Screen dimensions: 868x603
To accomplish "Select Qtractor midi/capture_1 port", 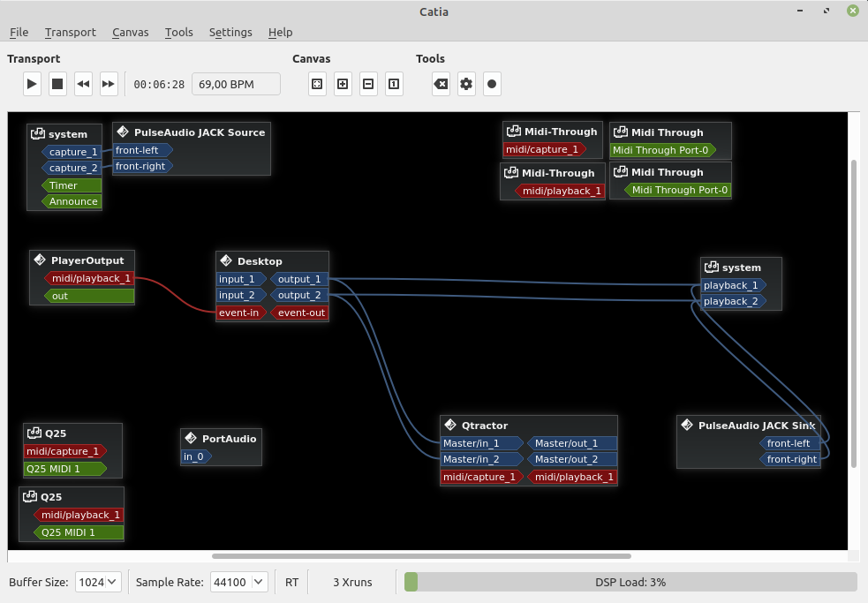I will click(482, 477).
